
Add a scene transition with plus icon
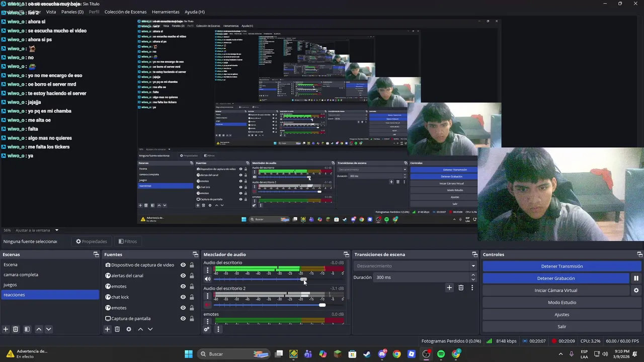coord(449,288)
